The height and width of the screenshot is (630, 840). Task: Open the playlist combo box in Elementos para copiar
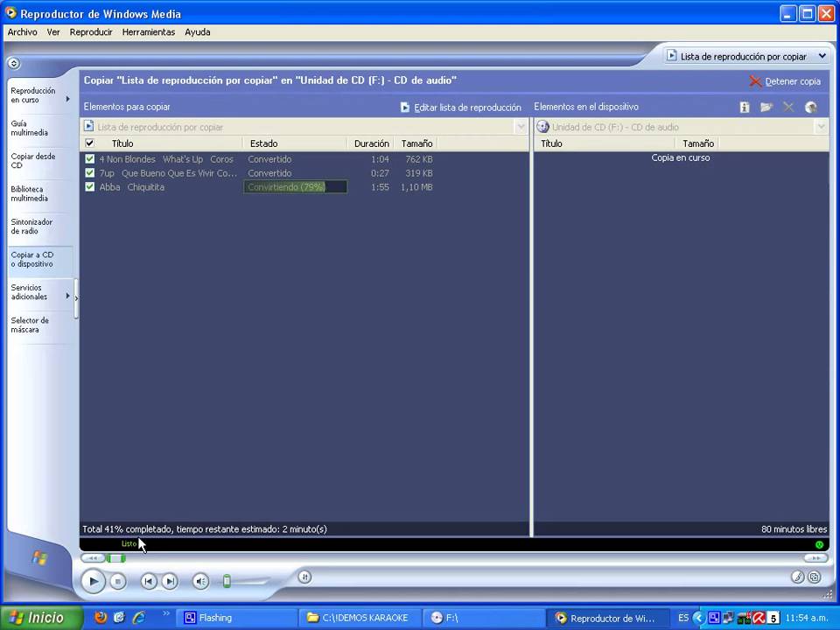click(521, 127)
